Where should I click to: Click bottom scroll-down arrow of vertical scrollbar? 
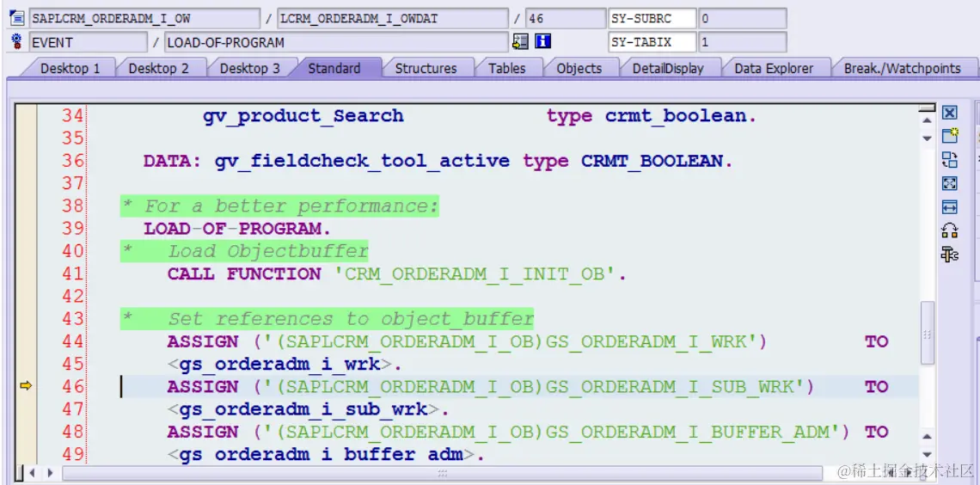[928, 455]
